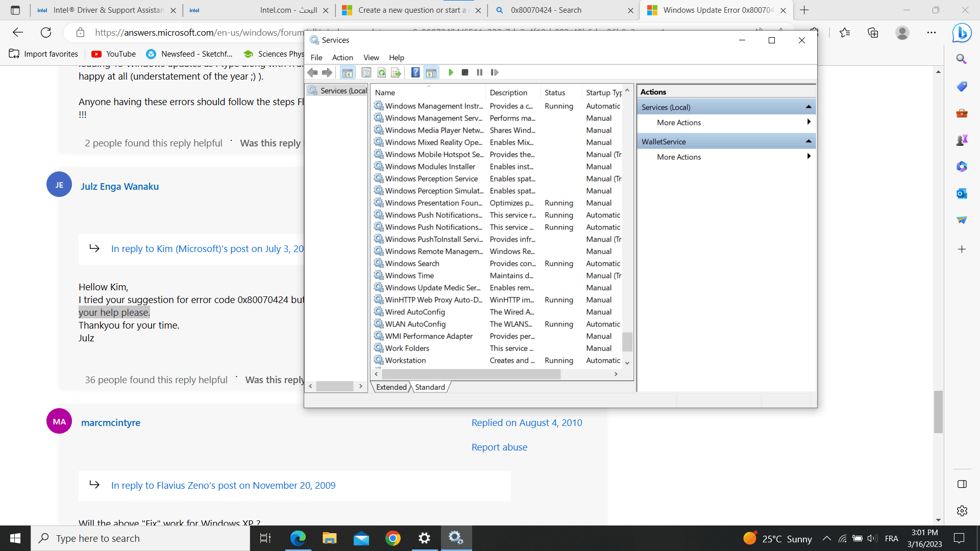Click the Forward arrow in Services toolbar
980x551 pixels.
coord(327,72)
